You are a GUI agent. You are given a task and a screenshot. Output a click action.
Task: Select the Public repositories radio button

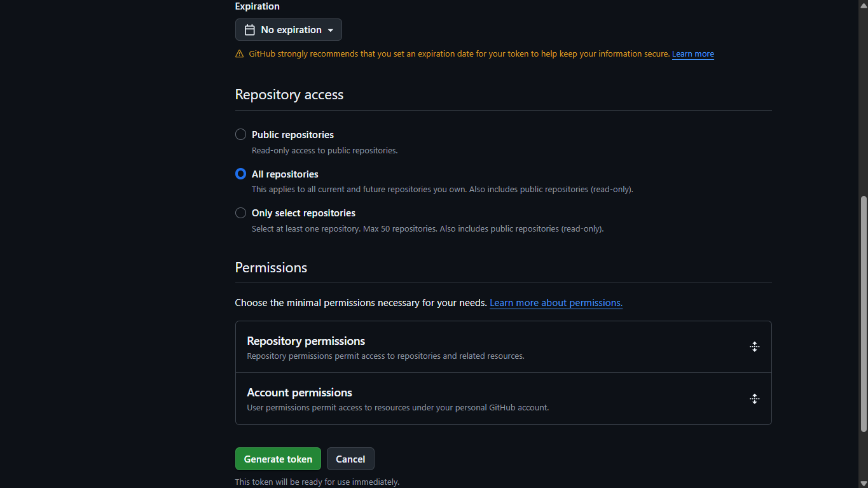click(x=240, y=134)
